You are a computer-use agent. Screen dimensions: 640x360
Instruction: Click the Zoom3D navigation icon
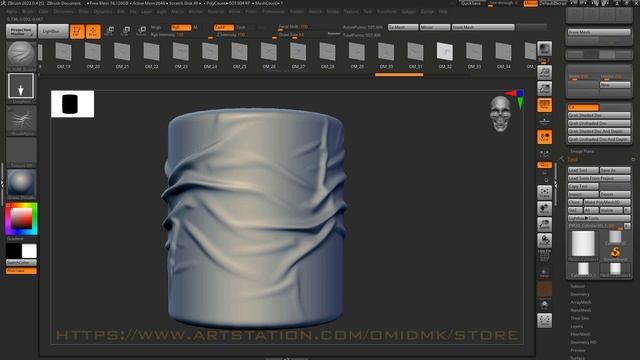coord(544,224)
